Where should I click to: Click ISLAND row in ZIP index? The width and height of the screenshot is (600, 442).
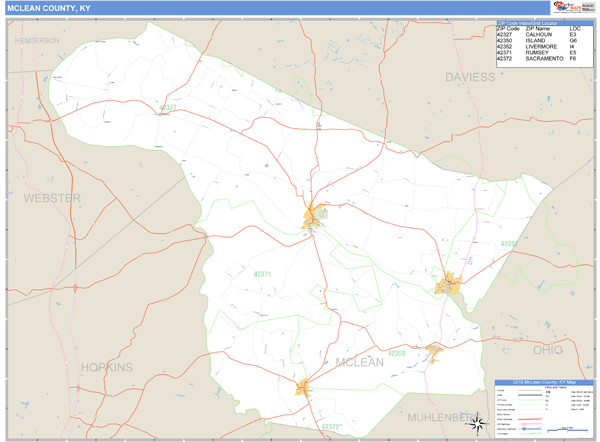[540, 41]
